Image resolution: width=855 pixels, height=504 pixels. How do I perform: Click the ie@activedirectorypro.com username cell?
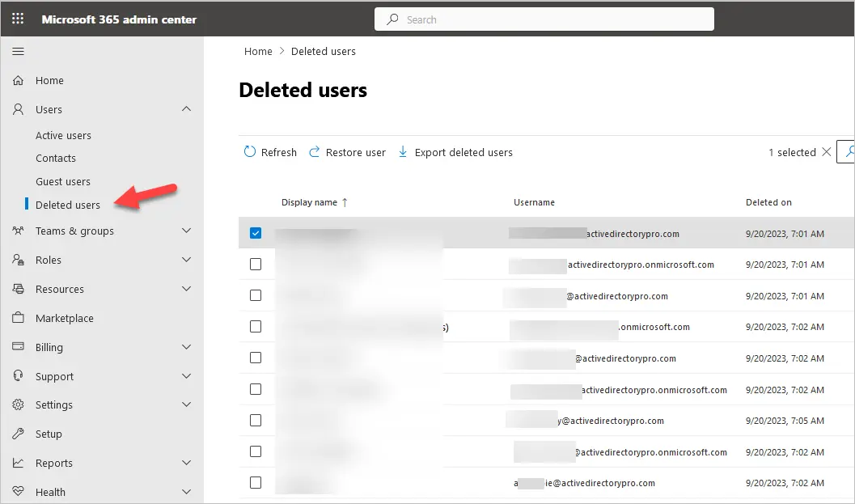[584, 483]
